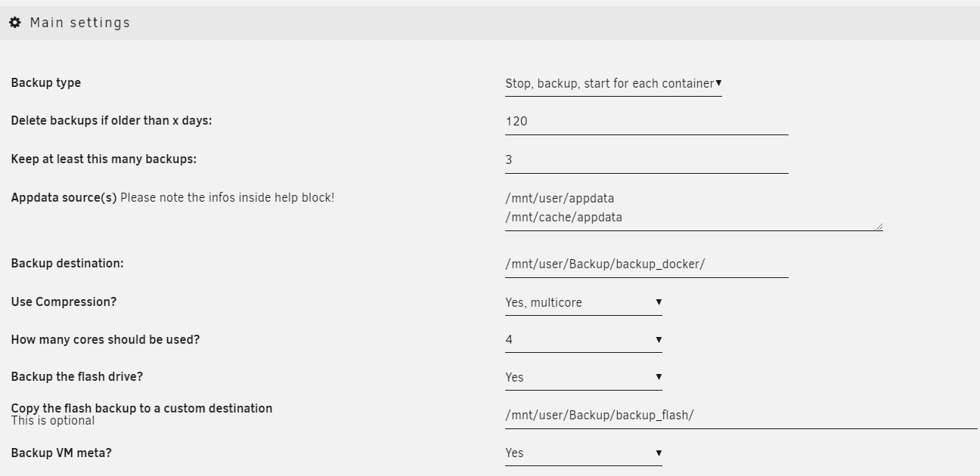Open the Backup VM meta dropdown
The height and width of the screenshot is (476, 980).
click(584, 453)
